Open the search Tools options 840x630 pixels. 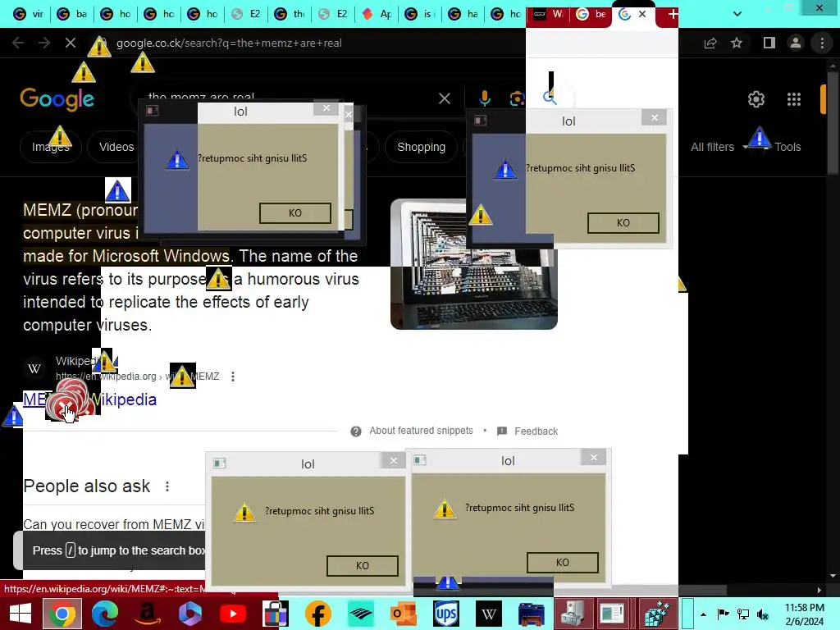coord(787,147)
